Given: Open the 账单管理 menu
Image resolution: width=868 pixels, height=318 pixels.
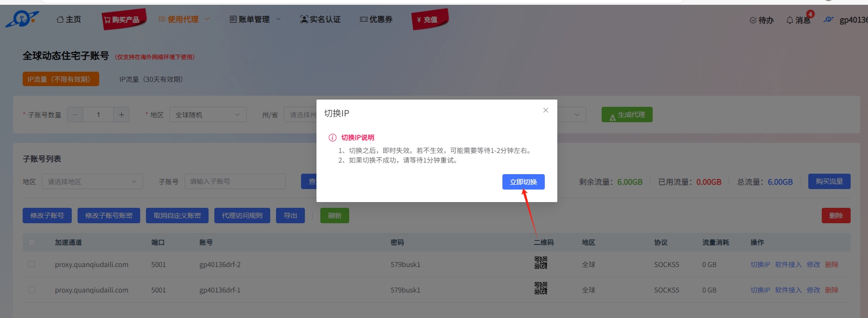Looking at the screenshot, I should pyautogui.click(x=255, y=19).
